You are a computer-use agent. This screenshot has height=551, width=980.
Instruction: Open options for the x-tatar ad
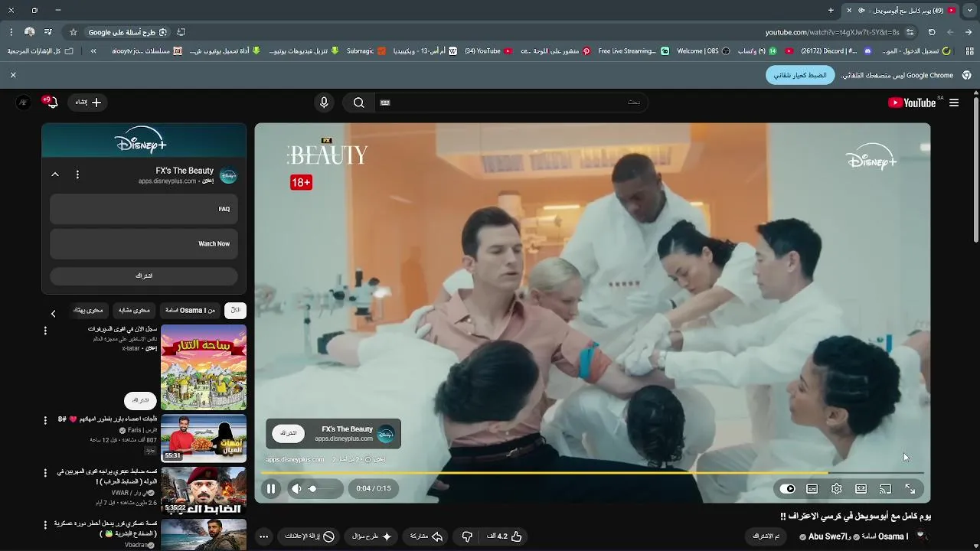[x=45, y=331]
